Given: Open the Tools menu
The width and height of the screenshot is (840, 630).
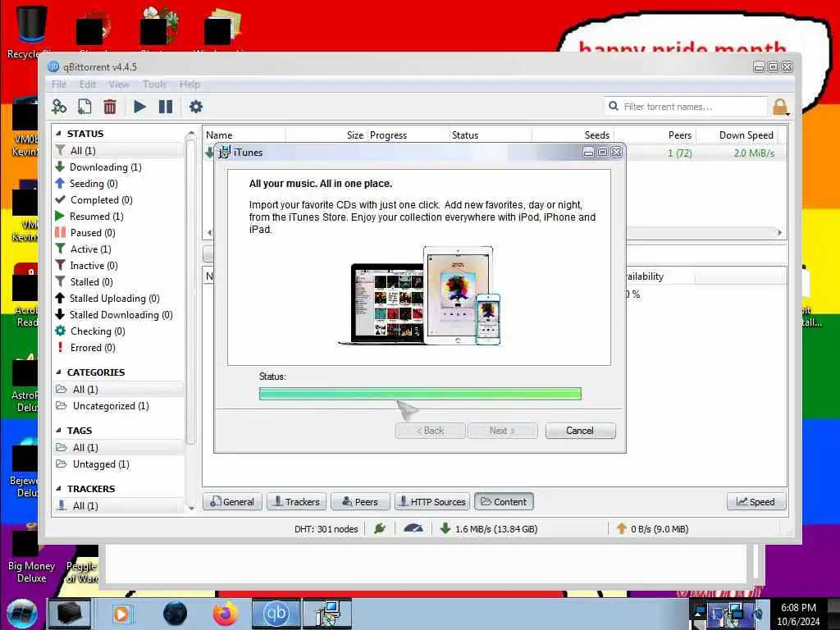Looking at the screenshot, I should [x=154, y=84].
